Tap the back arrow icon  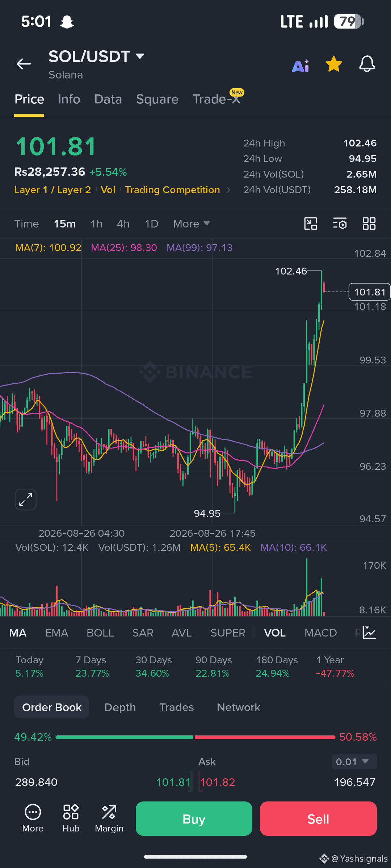[24, 64]
